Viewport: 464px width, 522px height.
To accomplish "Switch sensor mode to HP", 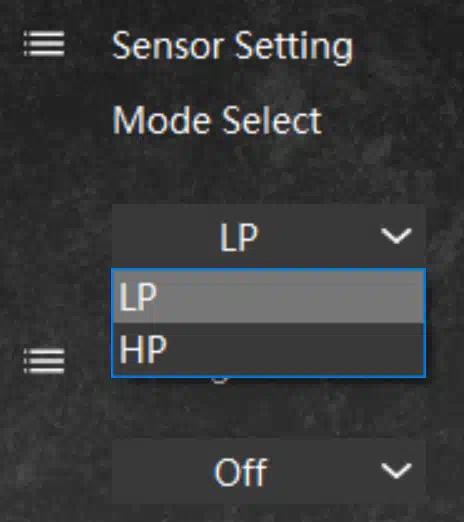I will pos(268,349).
